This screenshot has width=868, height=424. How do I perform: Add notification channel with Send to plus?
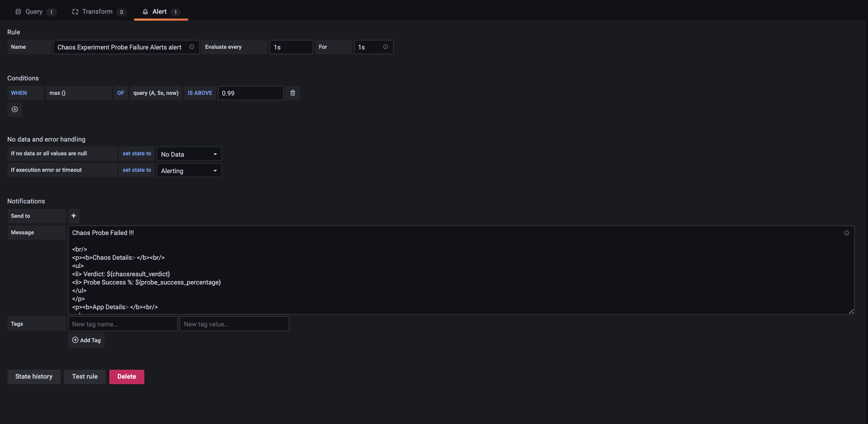[74, 216]
